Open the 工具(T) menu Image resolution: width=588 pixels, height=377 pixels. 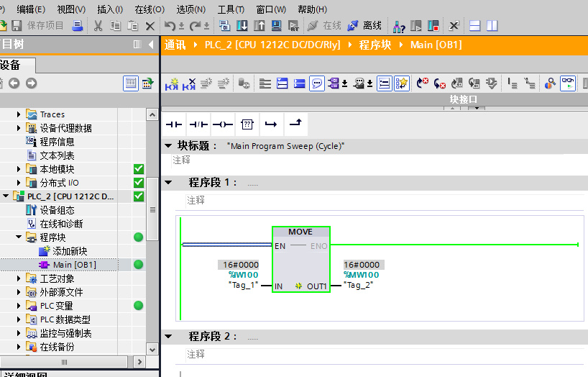click(231, 9)
